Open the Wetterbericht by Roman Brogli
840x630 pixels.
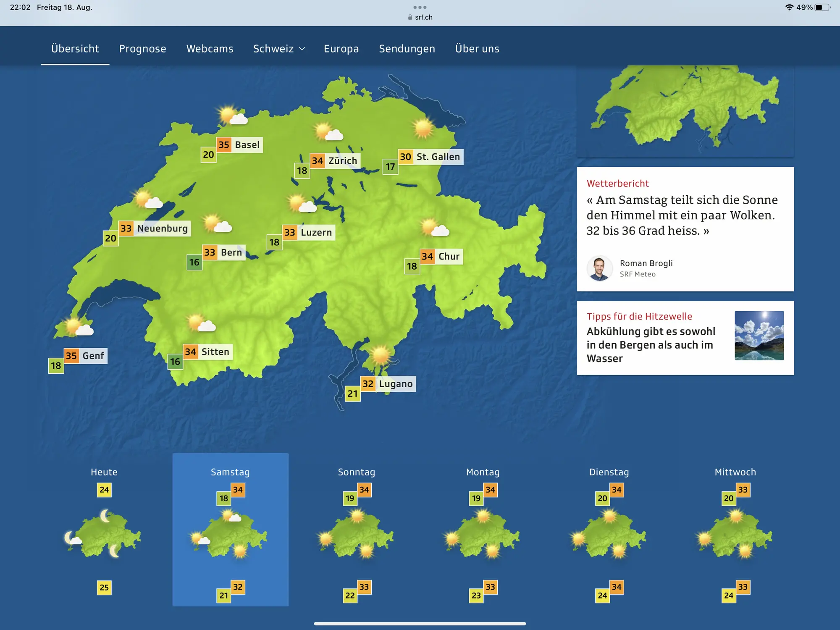[682, 215]
